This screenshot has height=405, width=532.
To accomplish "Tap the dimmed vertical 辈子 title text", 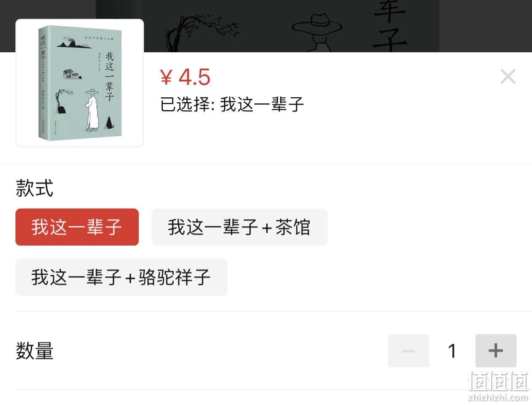I will coord(389,26).
